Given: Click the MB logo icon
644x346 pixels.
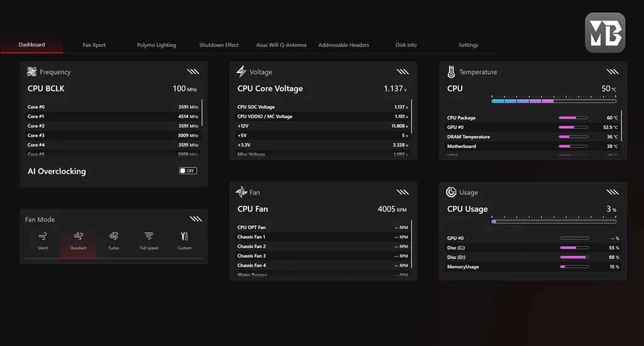Looking at the screenshot, I should pyautogui.click(x=604, y=33).
